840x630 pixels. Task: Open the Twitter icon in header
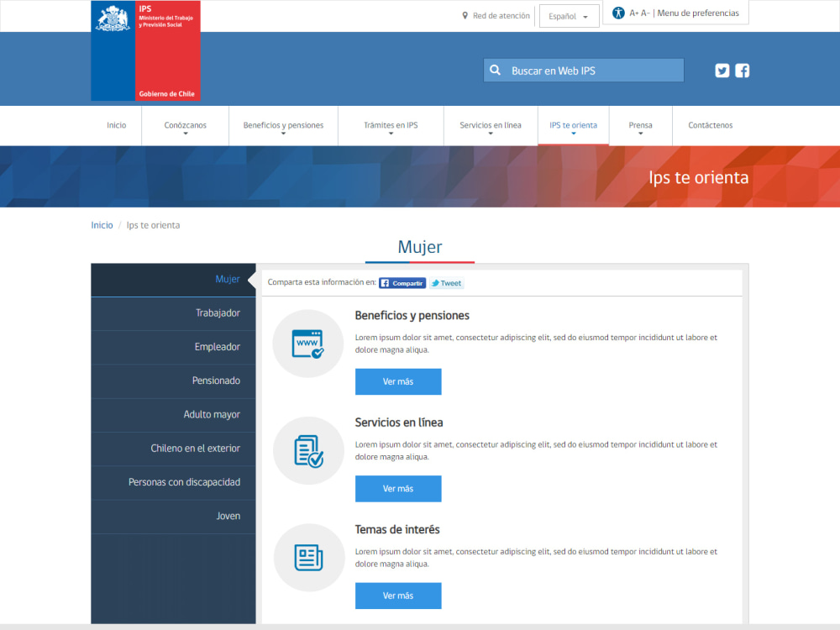point(722,71)
